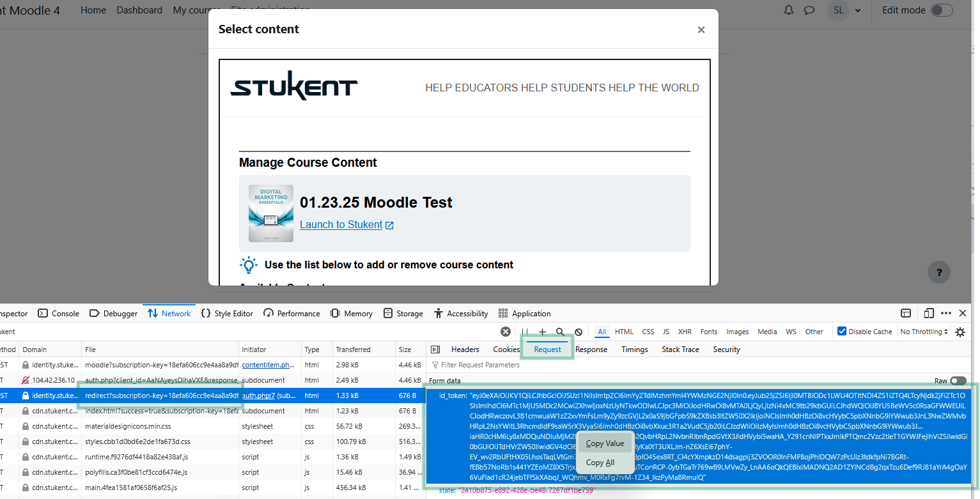Screen dimensions: 980x499
Task: Filter requests by HTML type
Action: point(624,332)
